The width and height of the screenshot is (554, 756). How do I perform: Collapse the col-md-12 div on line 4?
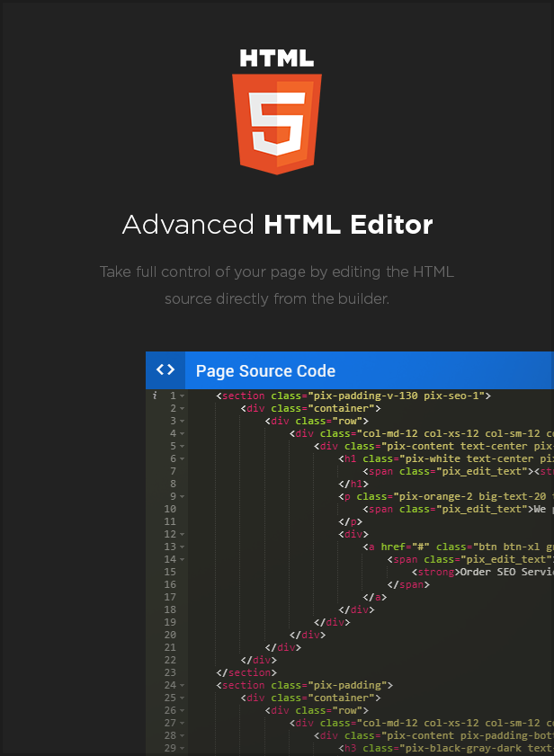(183, 432)
